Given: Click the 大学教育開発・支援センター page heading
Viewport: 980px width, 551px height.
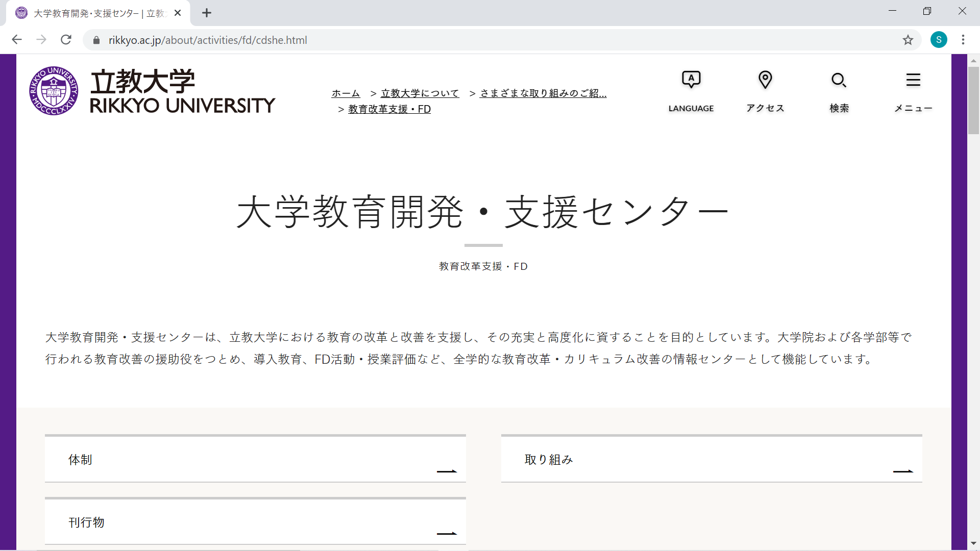Looking at the screenshot, I should point(483,212).
